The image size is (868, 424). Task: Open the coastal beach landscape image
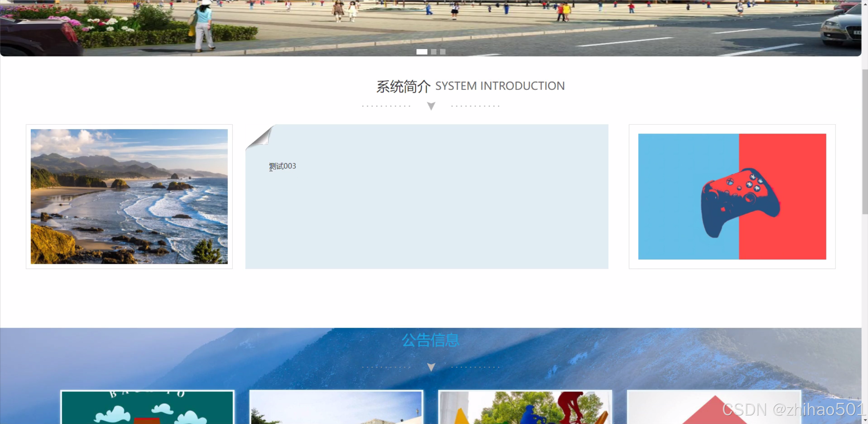coord(129,196)
